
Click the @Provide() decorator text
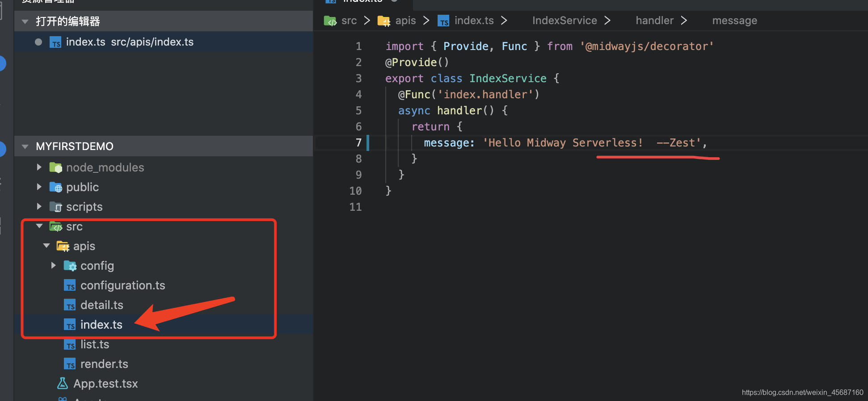pyautogui.click(x=417, y=63)
